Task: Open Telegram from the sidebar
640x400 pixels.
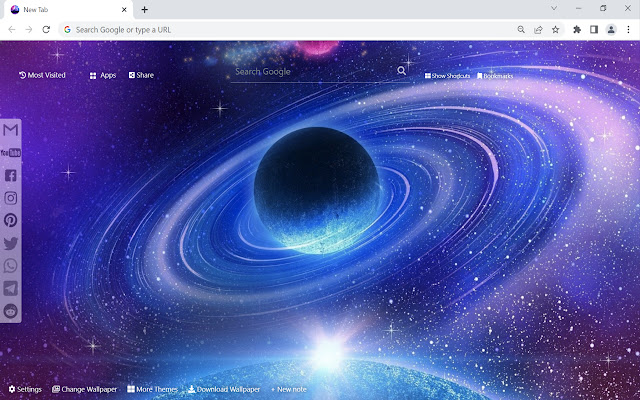Action: pyautogui.click(x=11, y=288)
